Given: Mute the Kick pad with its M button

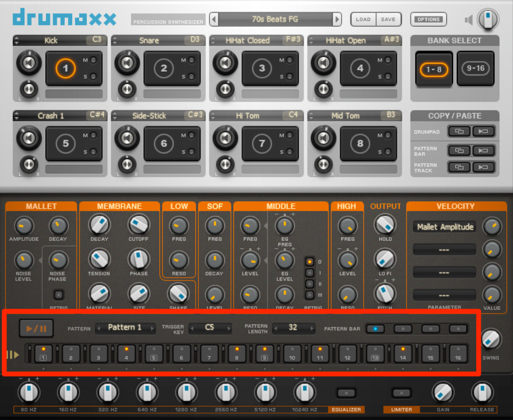Looking at the screenshot, I should pos(93,60).
